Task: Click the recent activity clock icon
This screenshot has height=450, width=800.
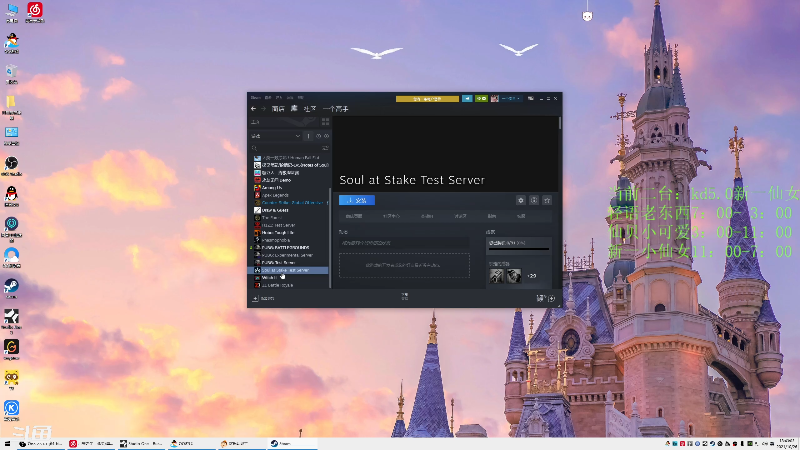Action: [x=318, y=136]
